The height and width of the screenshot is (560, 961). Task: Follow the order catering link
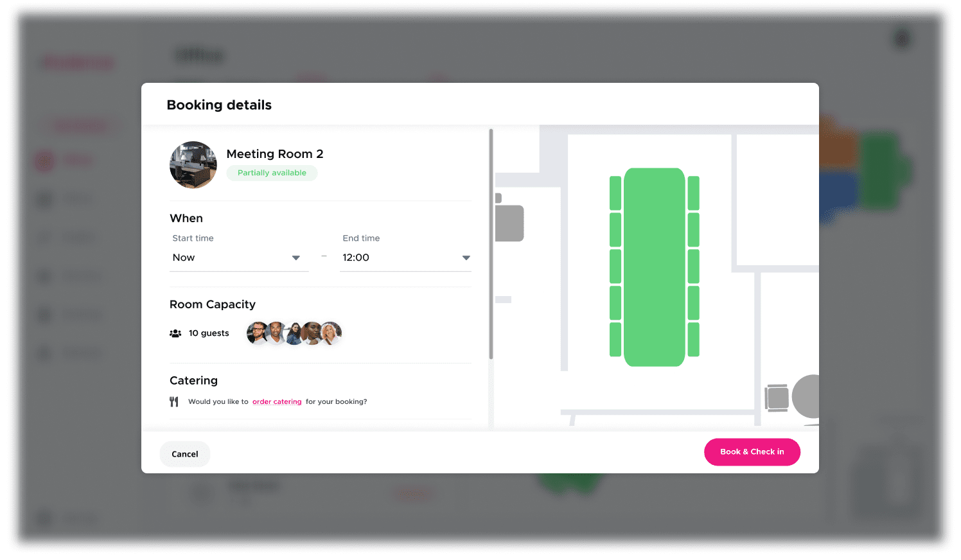tap(277, 401)
